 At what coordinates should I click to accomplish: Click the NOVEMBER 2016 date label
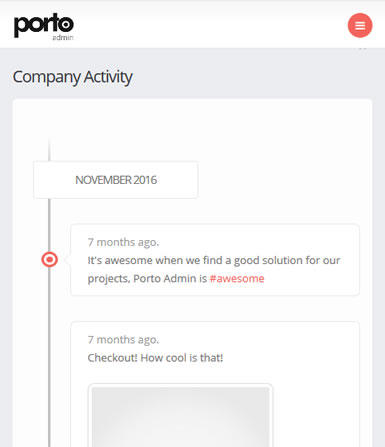[x=116, y=180]
